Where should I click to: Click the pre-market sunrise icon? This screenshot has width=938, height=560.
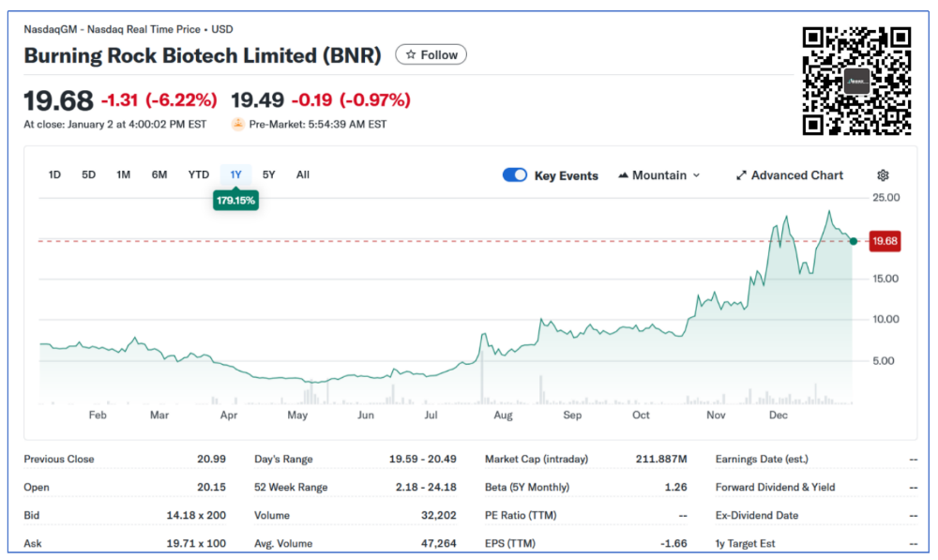[238, 124]
